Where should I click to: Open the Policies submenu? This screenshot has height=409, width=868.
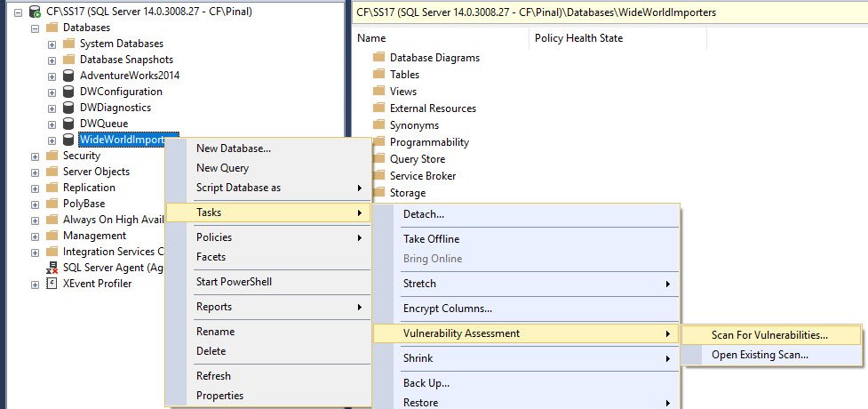pyautogui.click(x=268, y=237)
